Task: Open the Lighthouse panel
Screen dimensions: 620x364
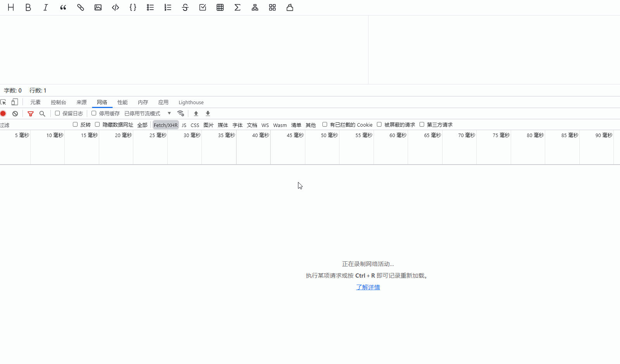Action: (x=191, y=102)
